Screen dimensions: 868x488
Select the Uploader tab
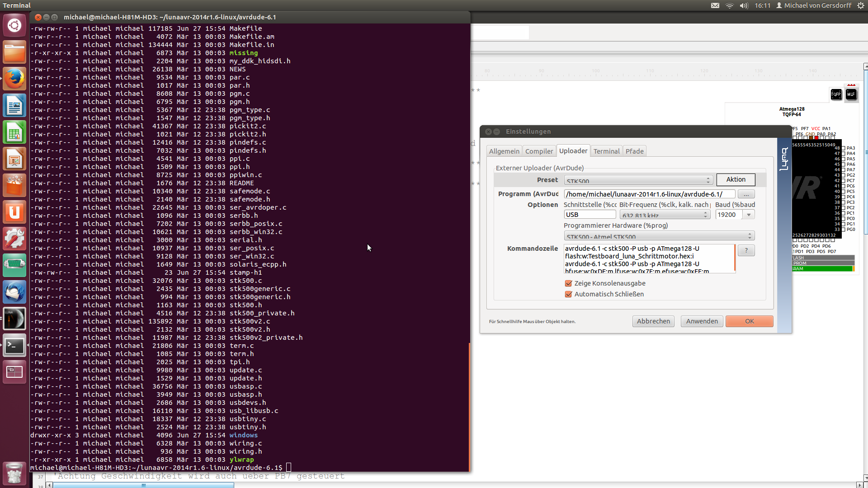click(573, 151)
